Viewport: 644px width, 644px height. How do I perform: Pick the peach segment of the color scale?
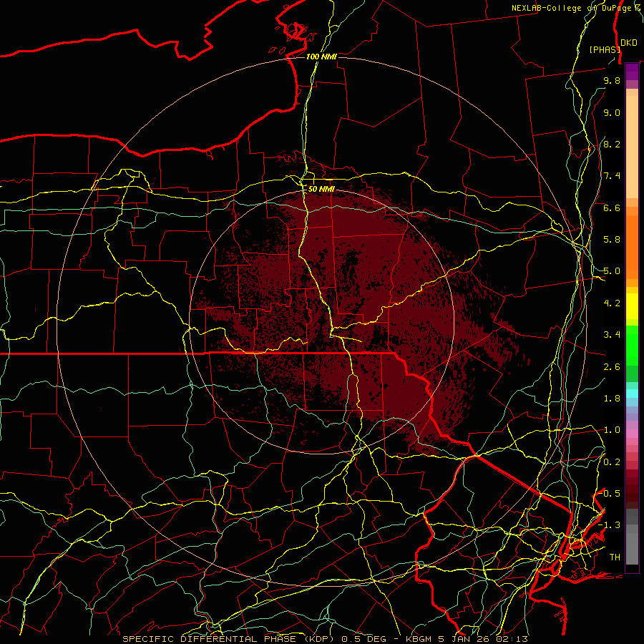point(632,147)
